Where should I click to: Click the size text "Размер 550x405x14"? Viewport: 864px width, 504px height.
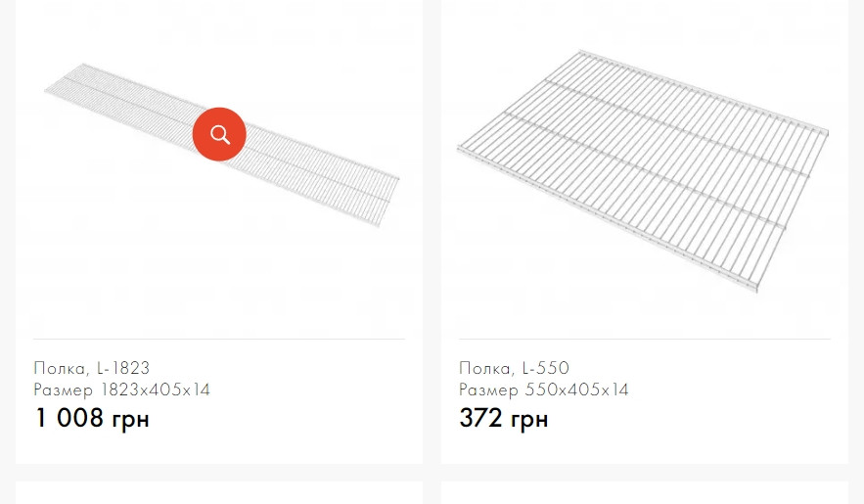[544, 389]
